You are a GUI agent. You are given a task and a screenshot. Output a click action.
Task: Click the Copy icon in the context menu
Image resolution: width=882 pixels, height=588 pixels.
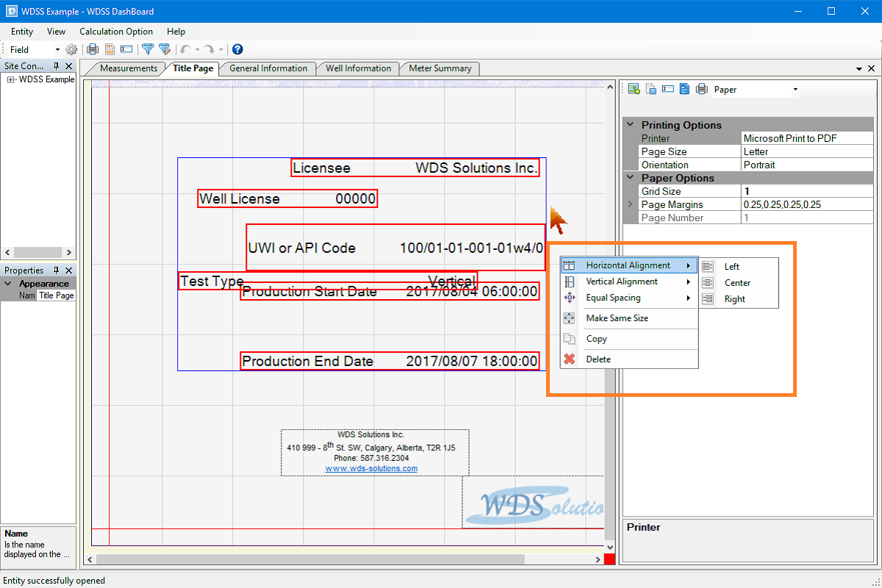pos(570,339)
